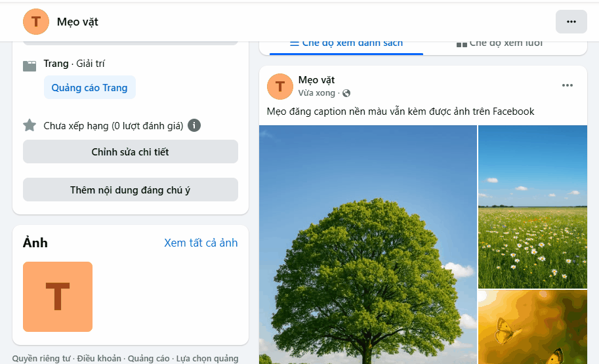
Task: Open the Quyền riêng tư footer link
Action: 41,359
